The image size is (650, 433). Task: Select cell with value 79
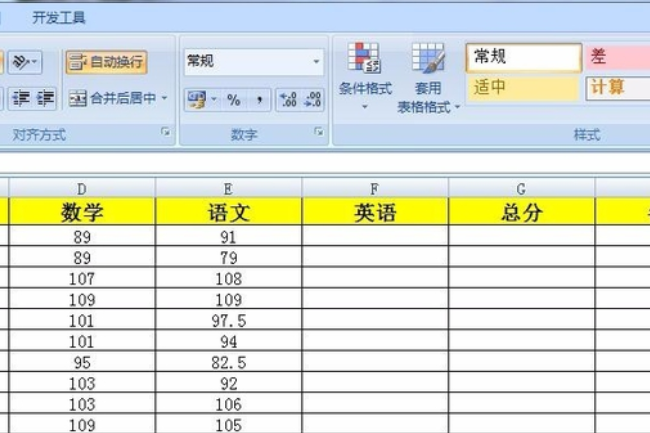tap(228, 257)
